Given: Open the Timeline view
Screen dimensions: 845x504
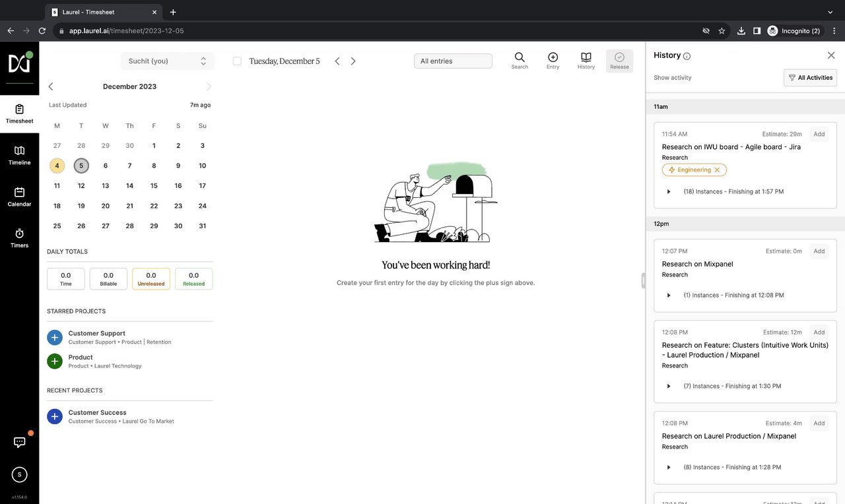Looking at the screenshot, I should tap(19, 155).
